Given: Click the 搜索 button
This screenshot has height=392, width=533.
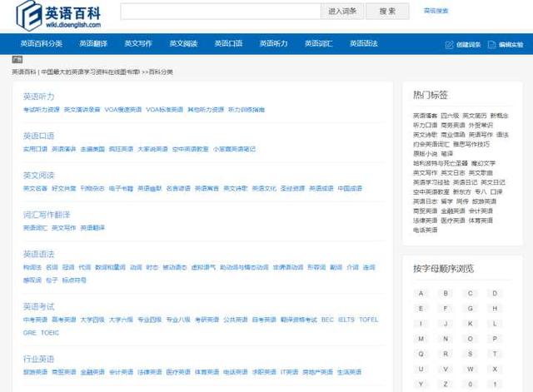Looking at the screenshot, I should tap(387, 11).
